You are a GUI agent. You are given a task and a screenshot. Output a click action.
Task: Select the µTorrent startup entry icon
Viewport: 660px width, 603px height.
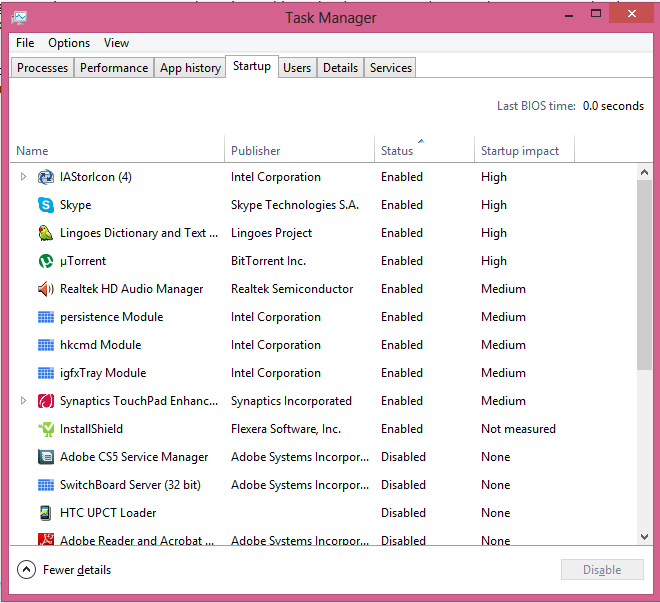coord(46,261)
